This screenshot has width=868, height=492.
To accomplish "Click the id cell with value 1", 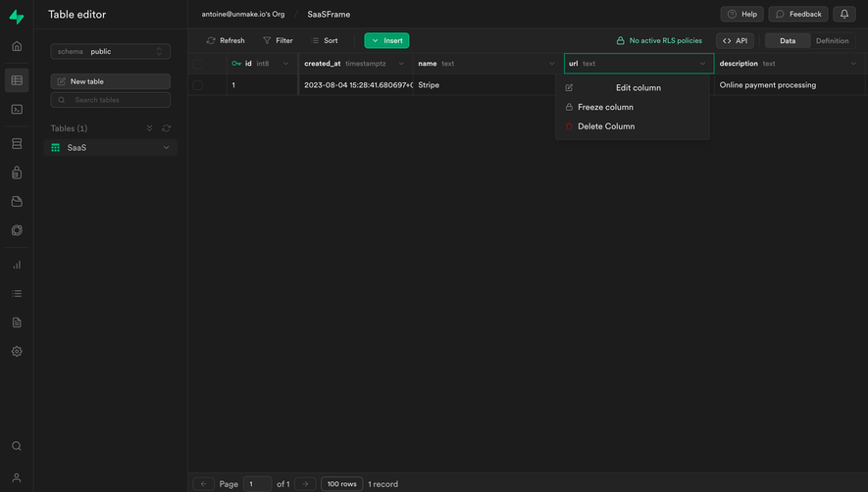I will [x=263, y=85].
